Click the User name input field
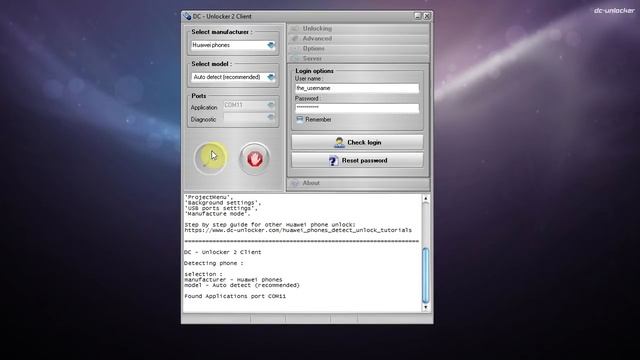The height and width of the screenshot is (360, 640). [357, 88]
